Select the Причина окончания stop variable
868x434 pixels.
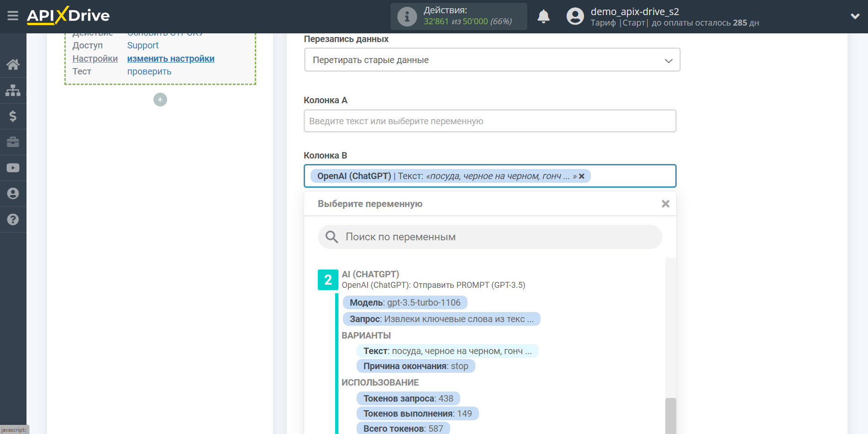(x=416, y=366)
